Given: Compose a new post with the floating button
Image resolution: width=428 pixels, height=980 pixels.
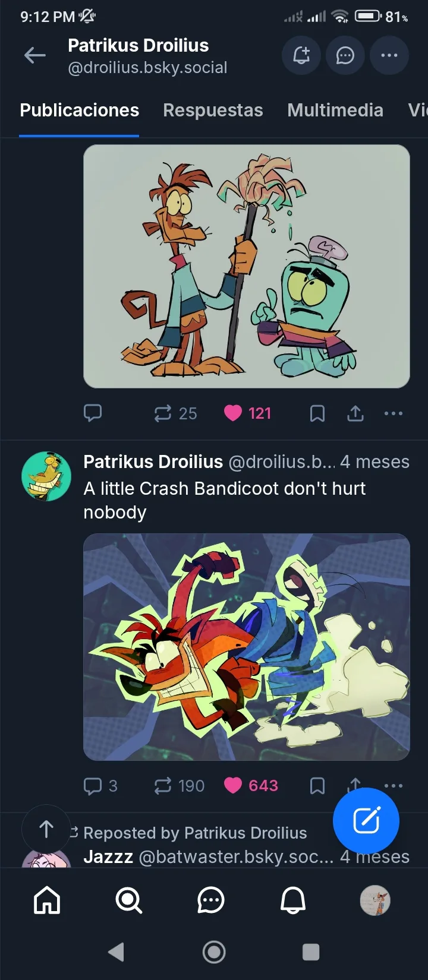Looking at the screenshot, I should (x=366, y=821).
